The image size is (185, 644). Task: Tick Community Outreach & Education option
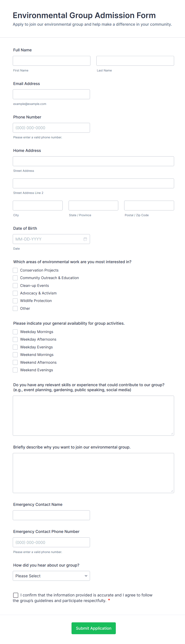[x=15, y=278]
